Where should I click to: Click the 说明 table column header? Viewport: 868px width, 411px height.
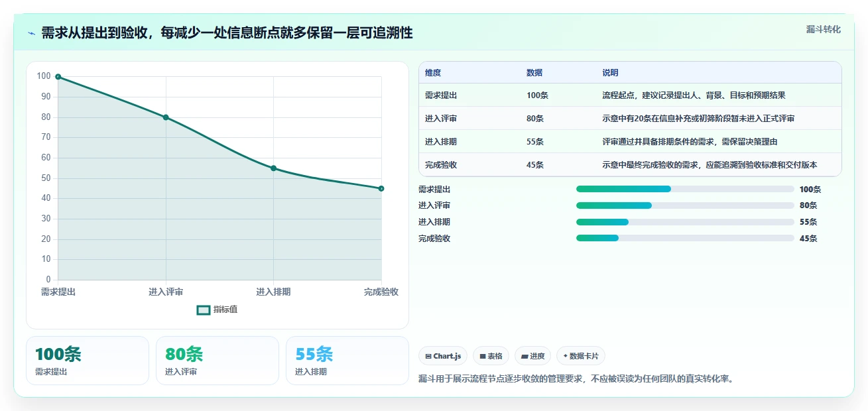pyautogui.click(x=610, y=73)
